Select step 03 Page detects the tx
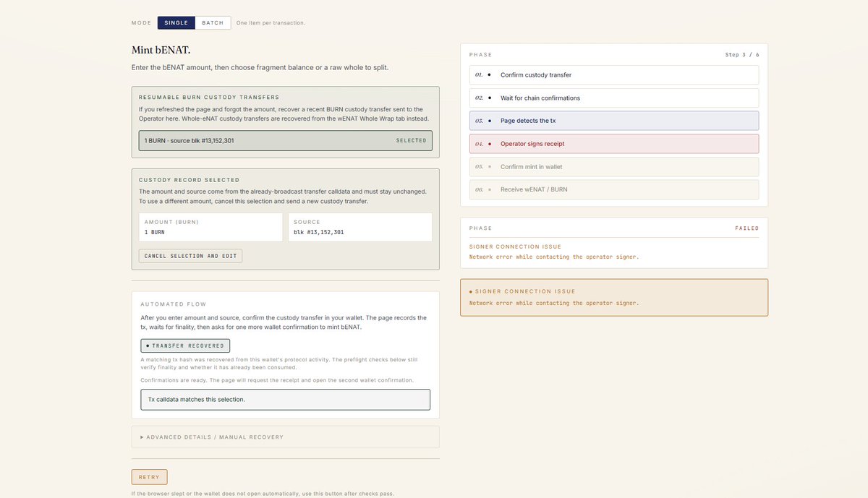The width and height of the screenshot is (868, 498). point(614,121)
